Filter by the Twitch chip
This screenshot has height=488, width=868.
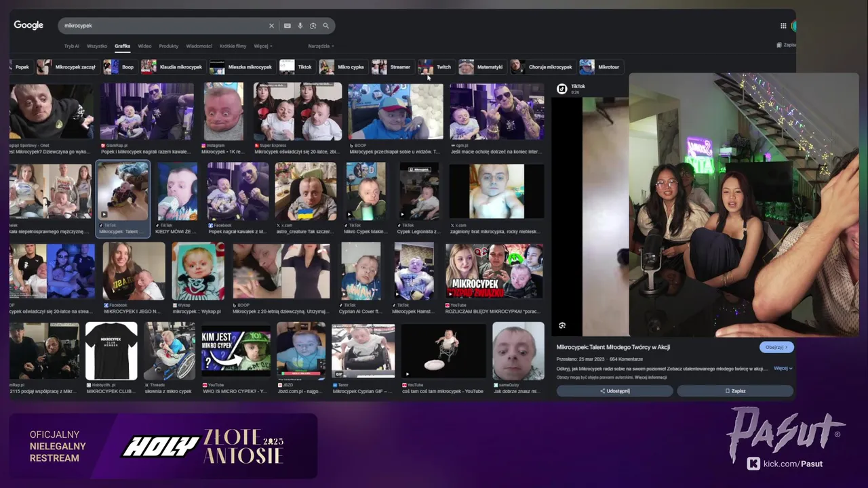pyautogui.click(x=435, y=67)
